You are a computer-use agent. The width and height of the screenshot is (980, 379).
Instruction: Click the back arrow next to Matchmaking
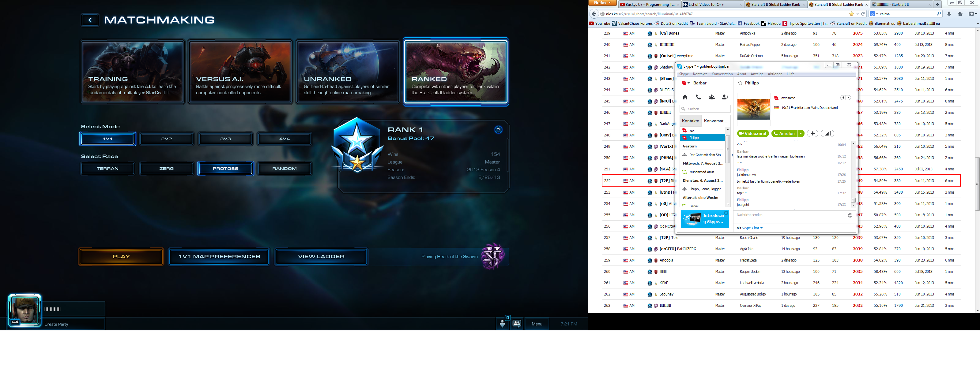90,20
